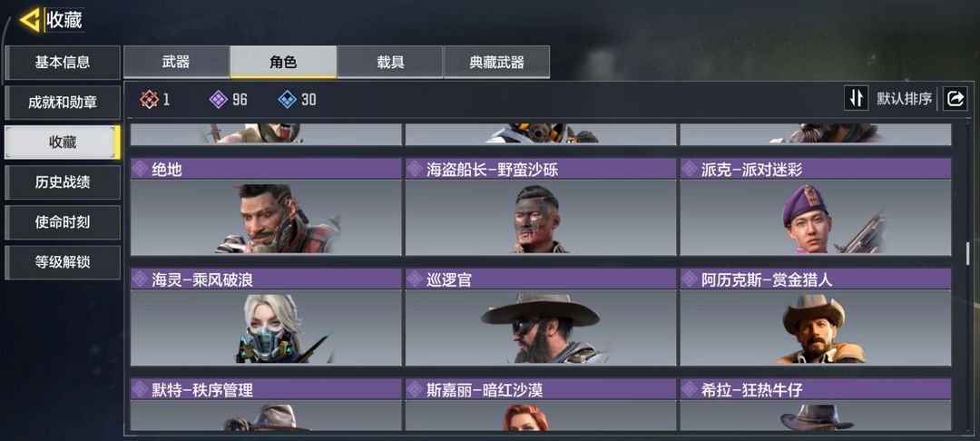Click the diamond icon beside 巡逻官
Viewport: 980px width, 441px height.
click(415, 279)
